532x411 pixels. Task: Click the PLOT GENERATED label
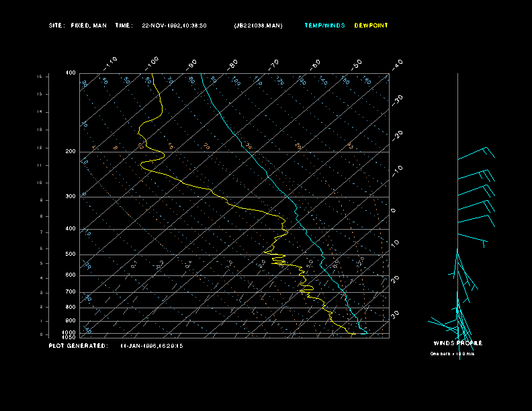(x=78, y=346)
